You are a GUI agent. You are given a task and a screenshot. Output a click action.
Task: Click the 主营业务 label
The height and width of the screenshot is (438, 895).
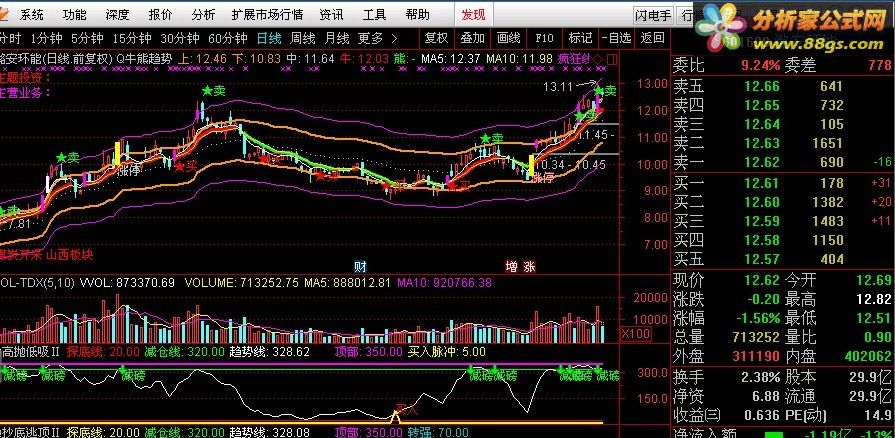pyautogui.click(x=25, y=92)
